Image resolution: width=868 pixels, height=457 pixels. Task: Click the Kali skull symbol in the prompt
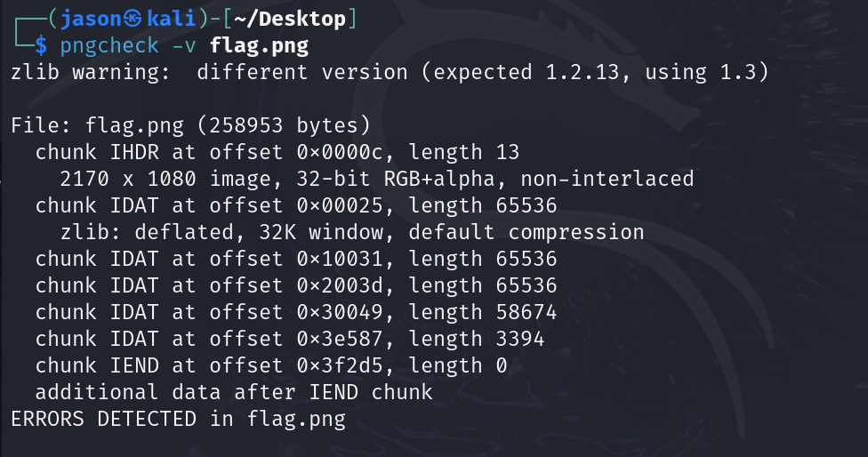click(133, 18)
